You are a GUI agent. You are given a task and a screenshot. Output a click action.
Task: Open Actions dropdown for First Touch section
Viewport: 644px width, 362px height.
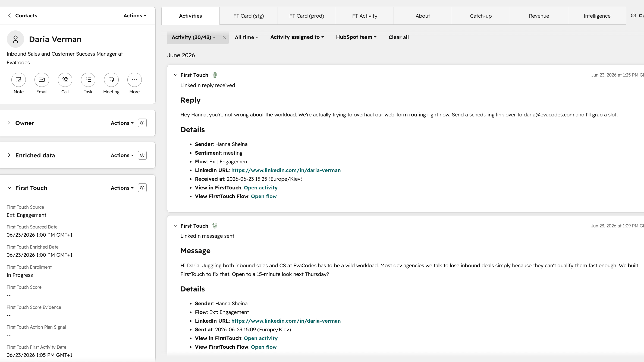(122, 188)
